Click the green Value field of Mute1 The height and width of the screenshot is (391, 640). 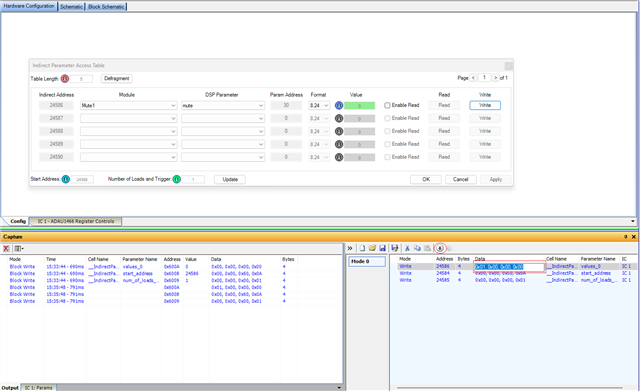point(359,106)
